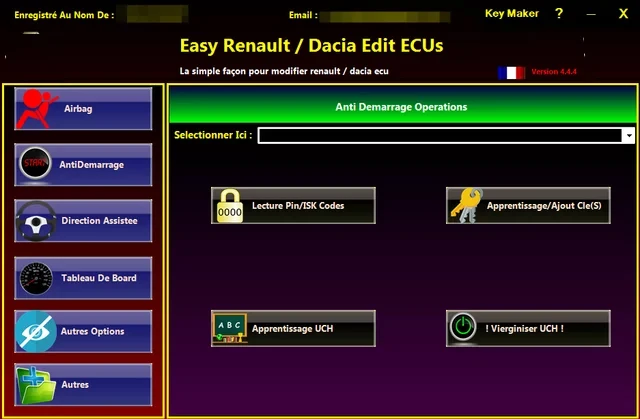
Task: Click Apprentissage/Ajout Cle(S) button
Action: click(x=528, y=206)
